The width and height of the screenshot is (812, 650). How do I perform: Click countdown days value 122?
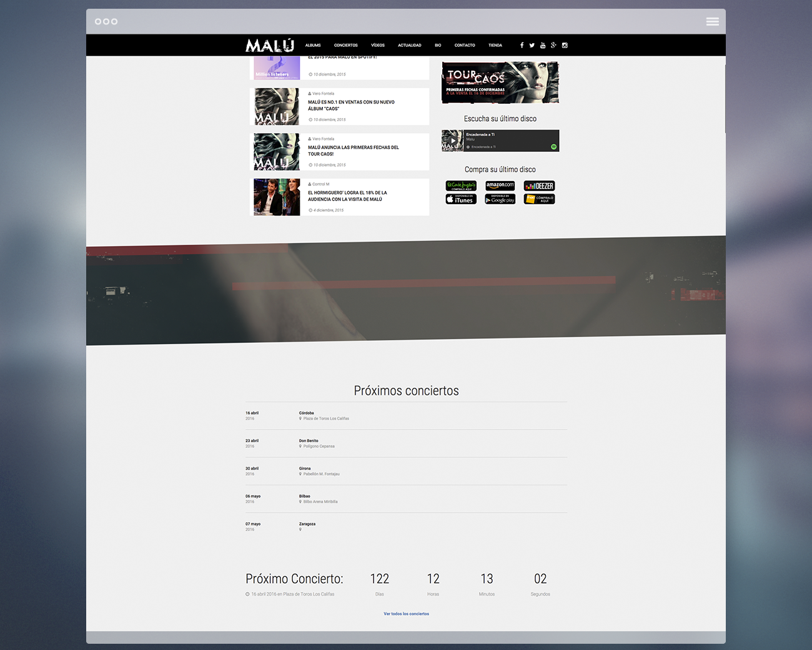click(x=380, y=579)
